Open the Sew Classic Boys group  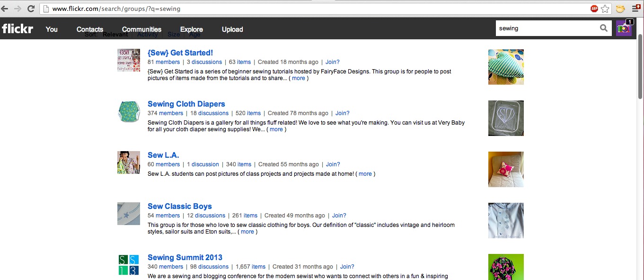click(x=180, y=206)
